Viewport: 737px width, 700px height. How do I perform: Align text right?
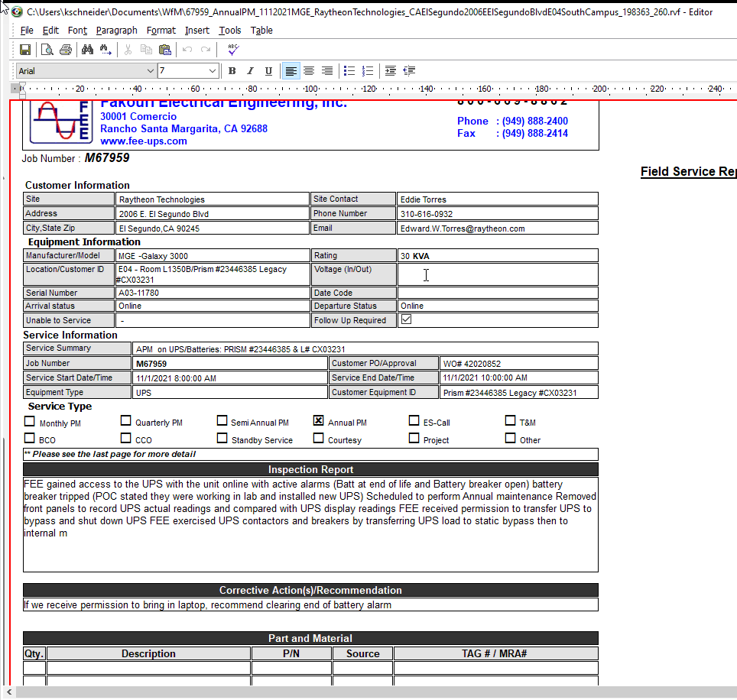[x=327, y=71]
